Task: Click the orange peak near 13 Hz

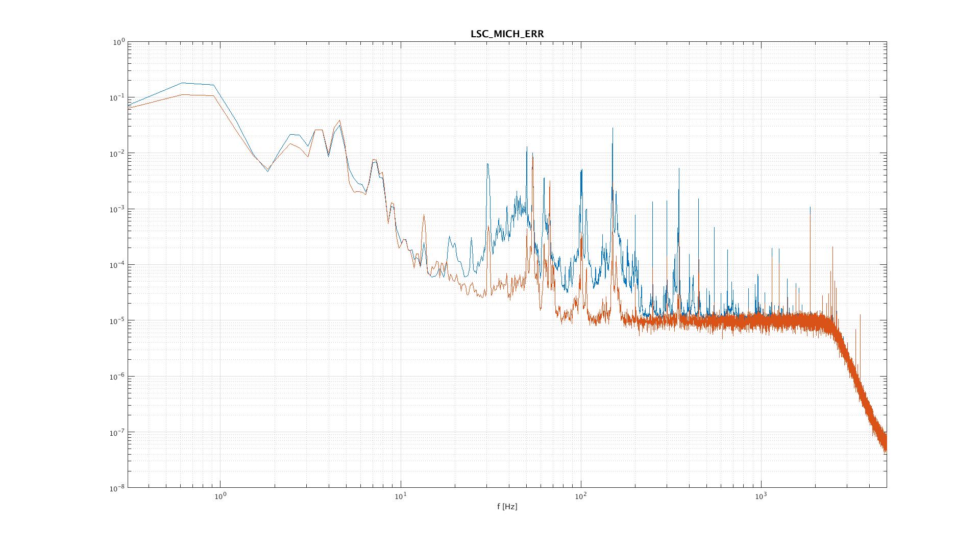Action: pos(424,225)
